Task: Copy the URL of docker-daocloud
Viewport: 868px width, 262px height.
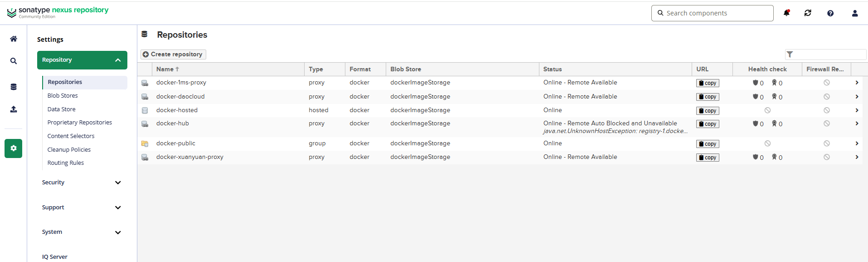Action: pyautogui.click(x=708, y=97)
